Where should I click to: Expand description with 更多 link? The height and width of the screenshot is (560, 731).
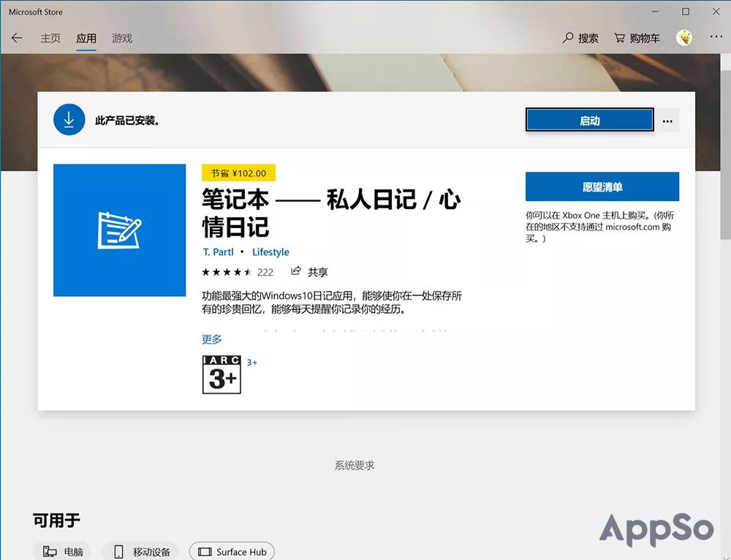tap(212, 339)
